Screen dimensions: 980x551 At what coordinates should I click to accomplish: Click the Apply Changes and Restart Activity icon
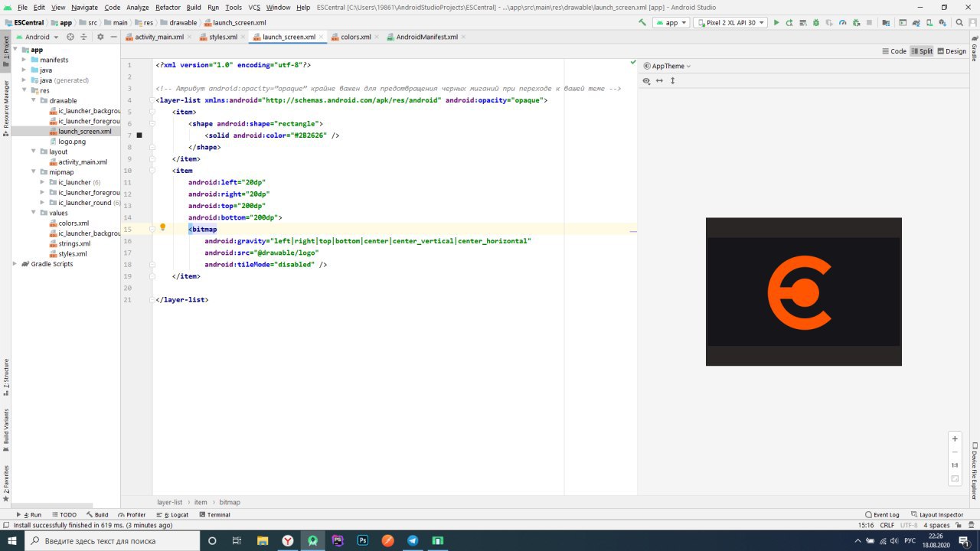point(789,23)
